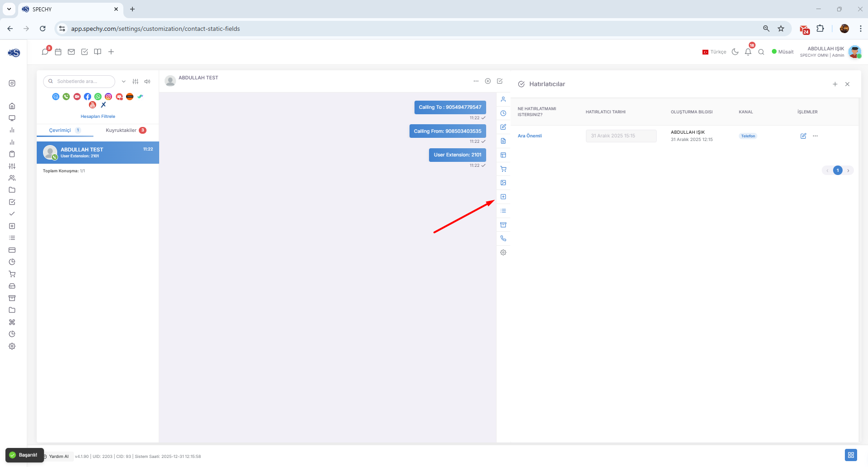Click Hesapları Filtrele link

point(98,117)
